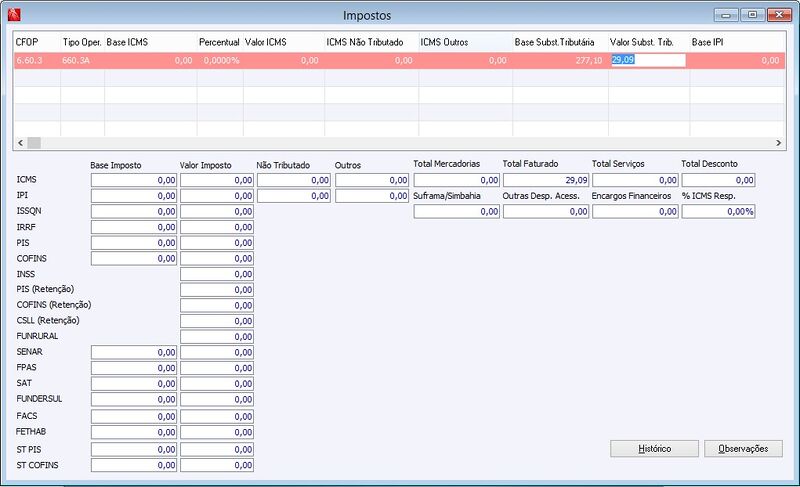Click the Base IPI column header
800x487 pixels.
(x=737, y=42)
